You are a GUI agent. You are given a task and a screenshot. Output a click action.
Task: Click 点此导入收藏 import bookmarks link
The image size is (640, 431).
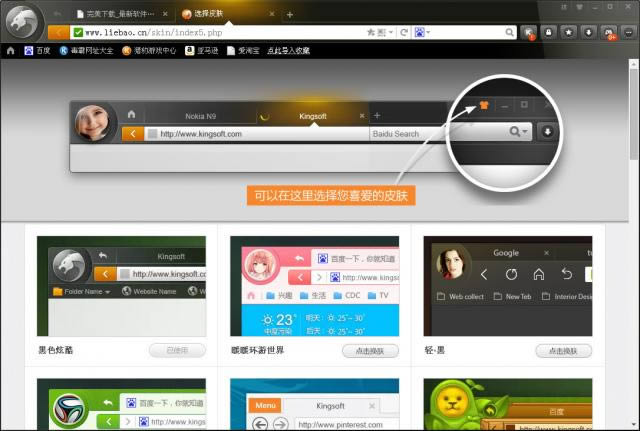pos(288,51)
